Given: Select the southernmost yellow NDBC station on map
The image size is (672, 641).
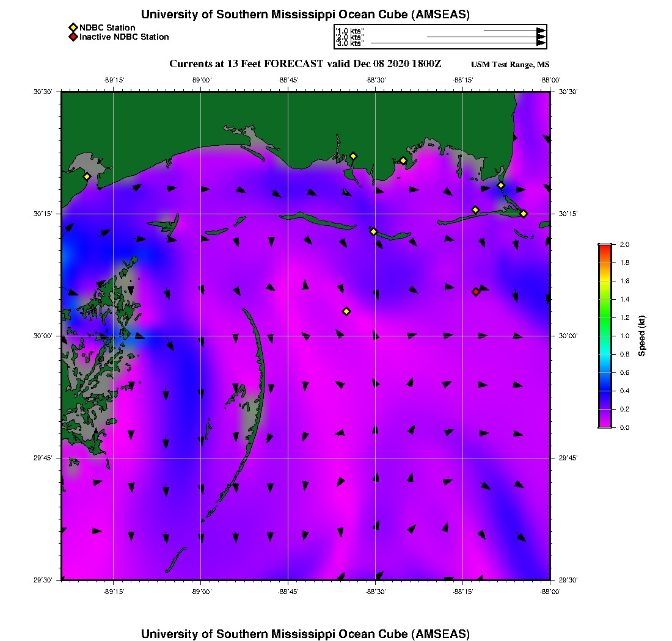Looking at the screenshot, I should (346, 311).
